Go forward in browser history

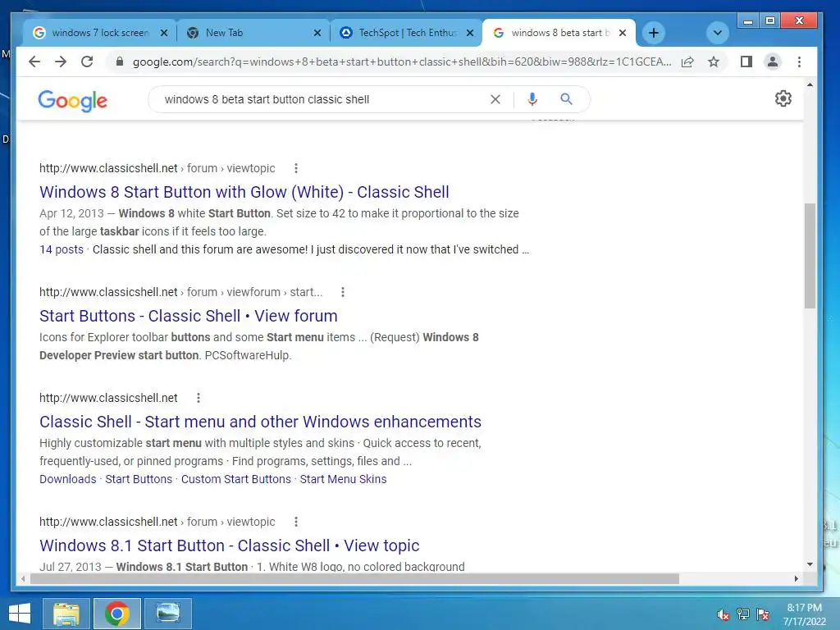pyautogui.click(x=61, y=62)
